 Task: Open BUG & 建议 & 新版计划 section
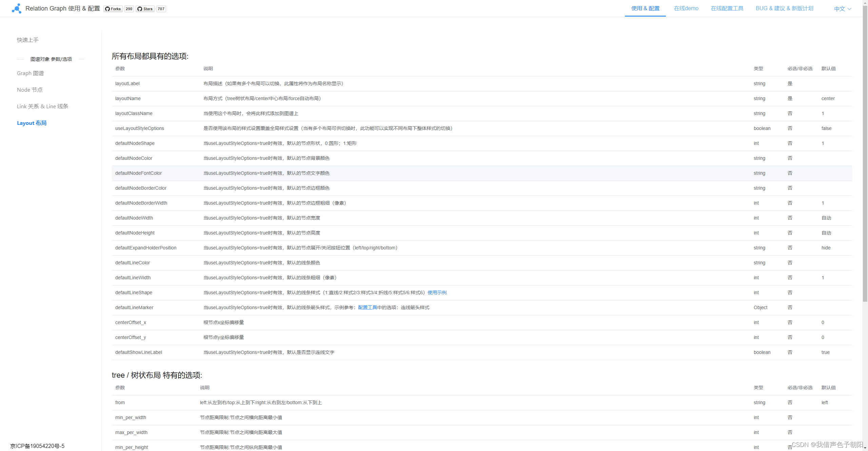pos(785,8)
